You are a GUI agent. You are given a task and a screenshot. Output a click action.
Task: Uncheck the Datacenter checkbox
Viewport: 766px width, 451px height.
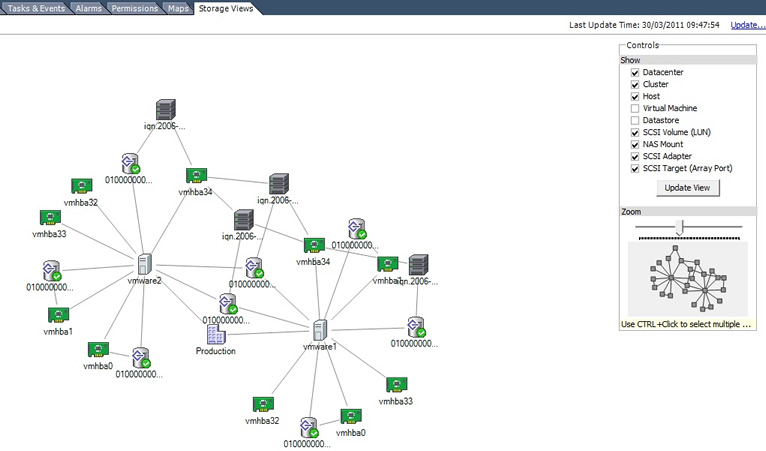point(635,73)
